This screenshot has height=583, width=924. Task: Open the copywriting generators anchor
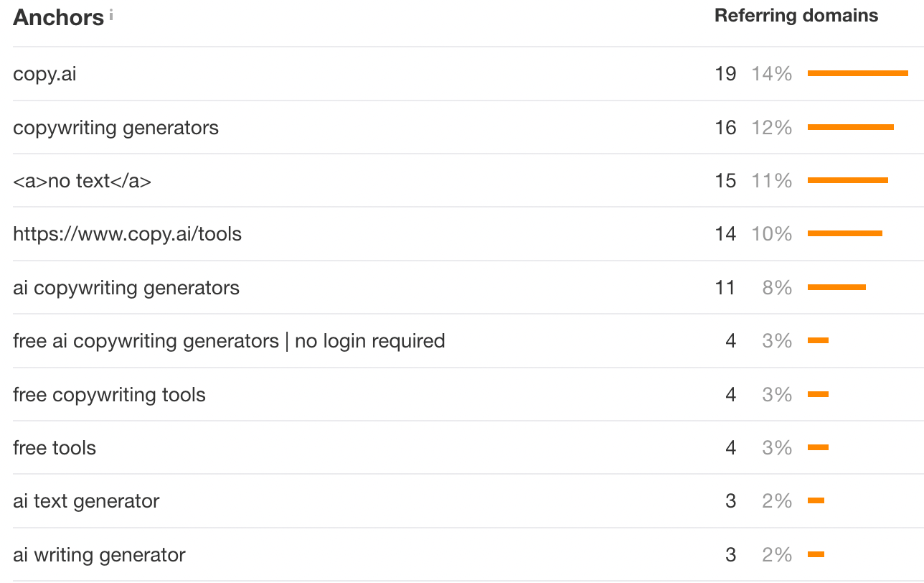coord(115,128)
